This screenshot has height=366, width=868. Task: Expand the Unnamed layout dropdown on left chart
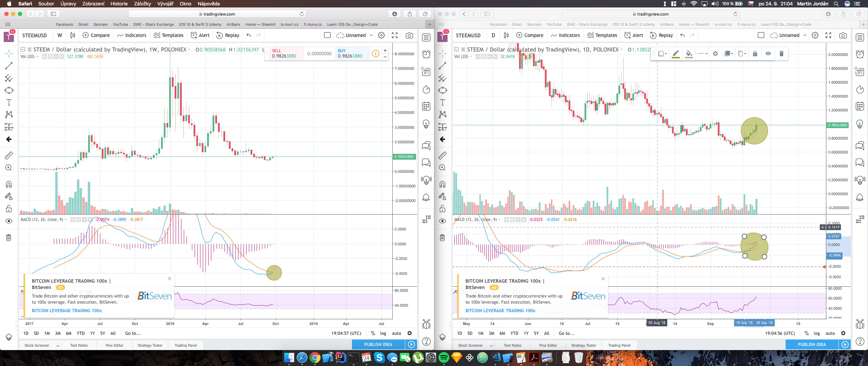[371, 35]
